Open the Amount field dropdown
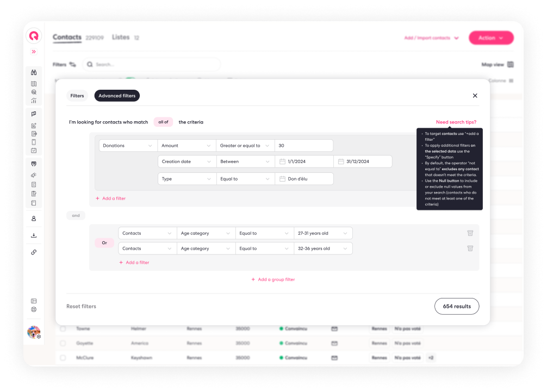Viewport: 547px width, 392px height. coord(187,145)
